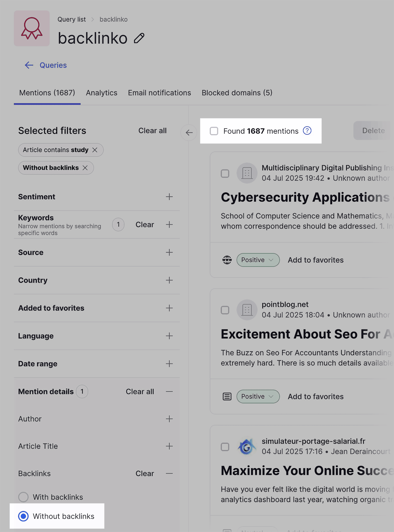Screen dimensions: 394x532
Task: Select the Without backlinks radio option
Action: 23,516
